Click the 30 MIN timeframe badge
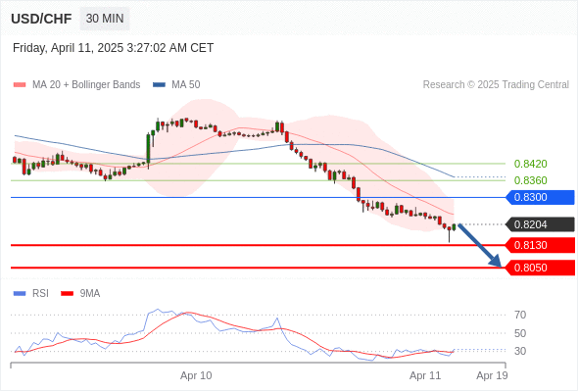 pos(105,19)
